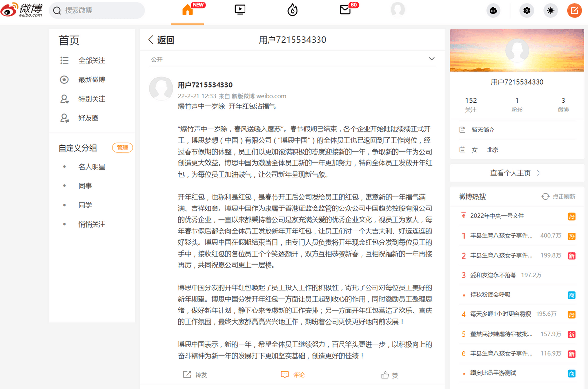Click the profile card avatar
Image resolution: width=588 pixels, height=389 pixels.
pos(517,51)
